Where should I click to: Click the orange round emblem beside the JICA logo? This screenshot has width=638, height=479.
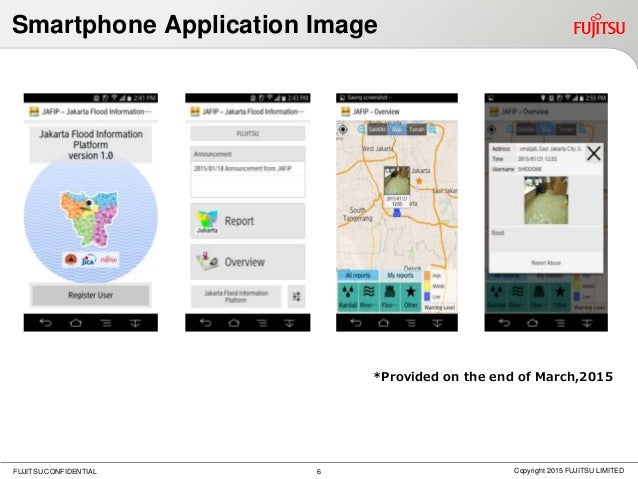tap(71, 259)
